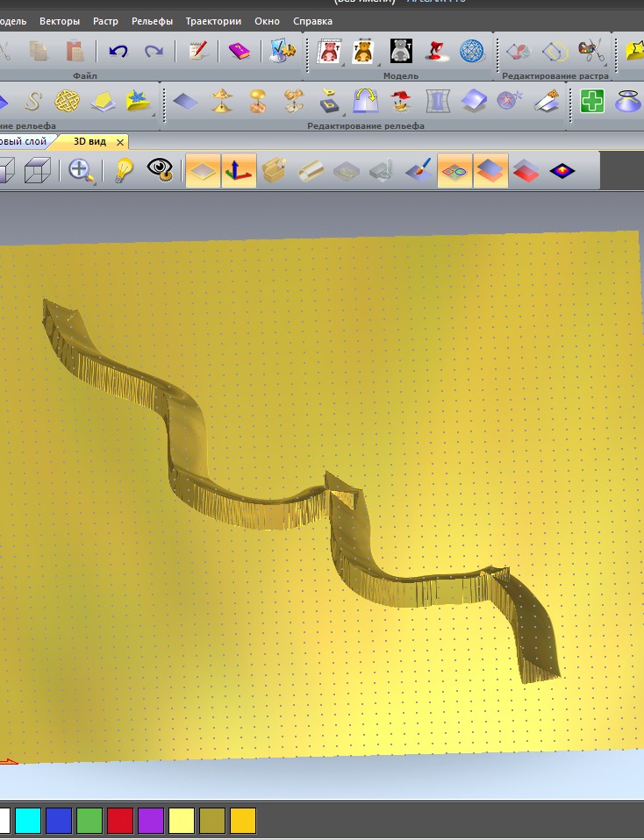Toggle the eye visibility icon in 3D toolbar
The height and width of the screenshot is (840, 644).
pos(160,169)
